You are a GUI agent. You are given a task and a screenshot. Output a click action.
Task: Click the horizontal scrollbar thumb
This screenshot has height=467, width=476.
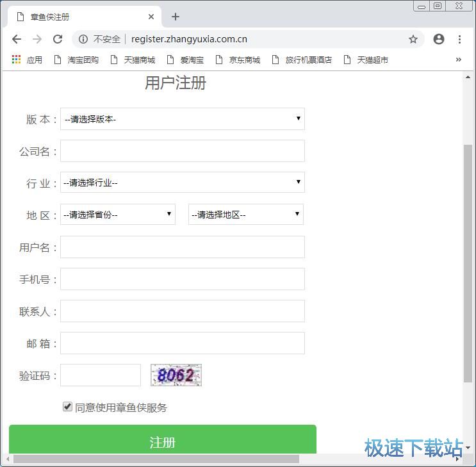click(156, 459)
